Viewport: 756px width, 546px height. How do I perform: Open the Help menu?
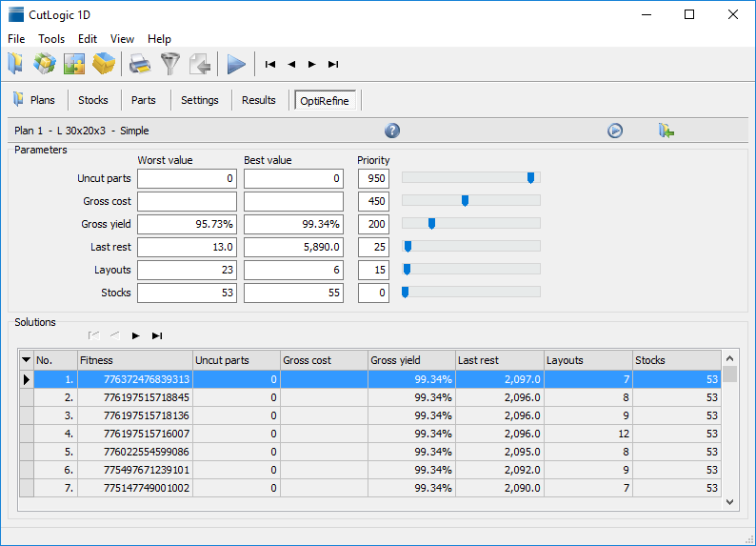(x=159, y=38)
